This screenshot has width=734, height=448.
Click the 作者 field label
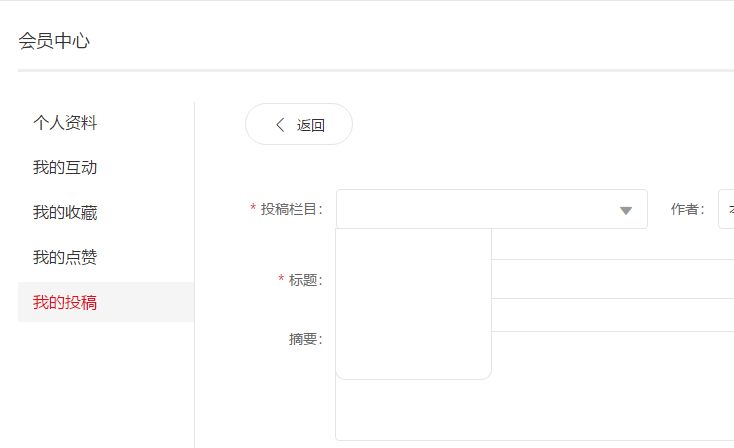(687, 209)
